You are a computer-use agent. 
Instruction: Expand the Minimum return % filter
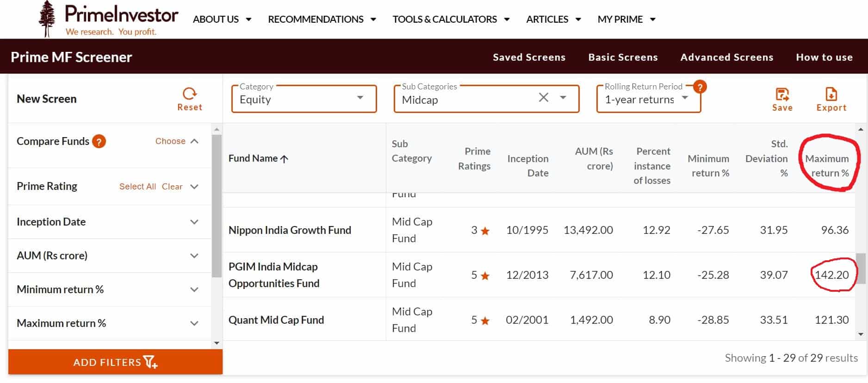(194, 289)
